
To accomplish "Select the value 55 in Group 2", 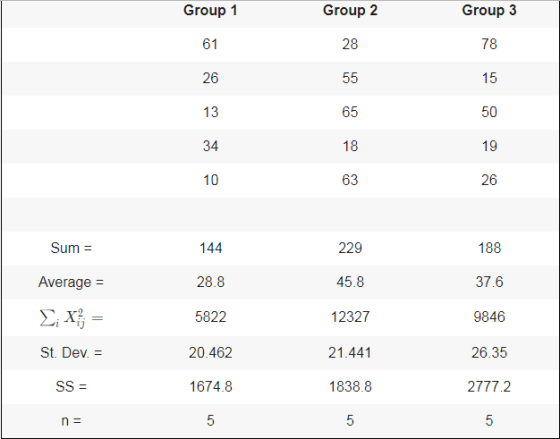I will pyautogui.click(x=350, y=78).
